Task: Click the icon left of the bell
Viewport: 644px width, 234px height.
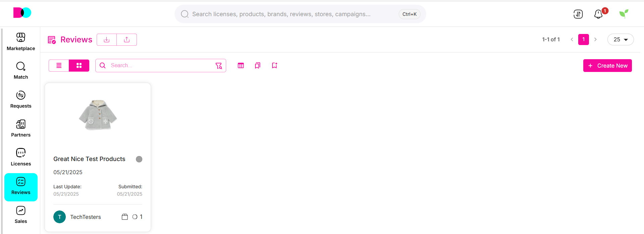Action: 578,14
